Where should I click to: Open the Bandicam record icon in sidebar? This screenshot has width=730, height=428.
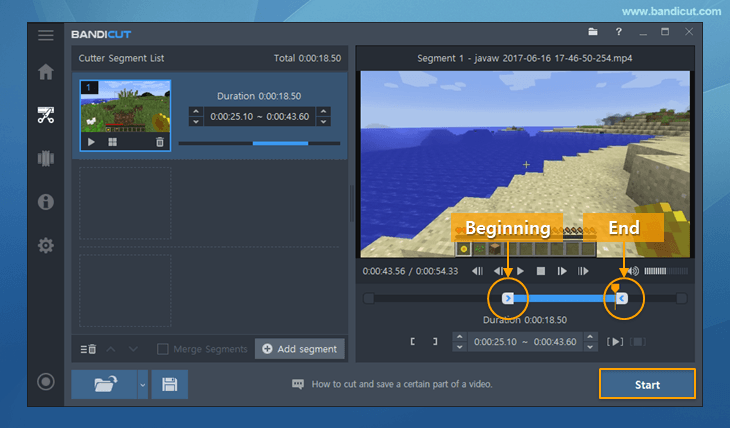46,382
